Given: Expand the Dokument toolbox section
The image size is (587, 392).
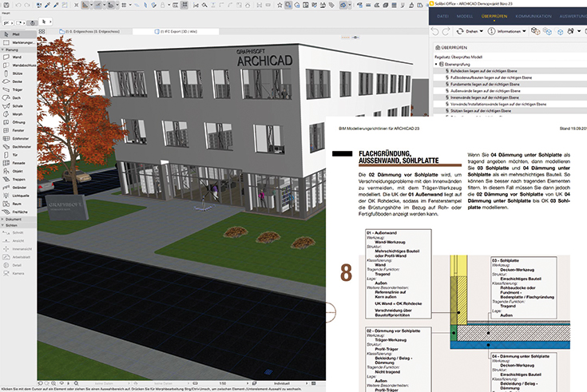Looking at the screenshot, I should [x=13, y=218].
